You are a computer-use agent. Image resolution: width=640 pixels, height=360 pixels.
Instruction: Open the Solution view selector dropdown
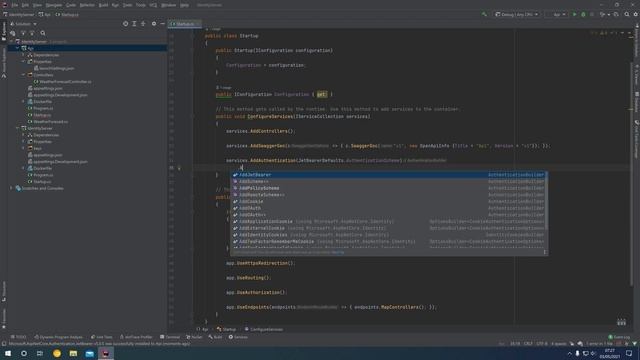24,24
